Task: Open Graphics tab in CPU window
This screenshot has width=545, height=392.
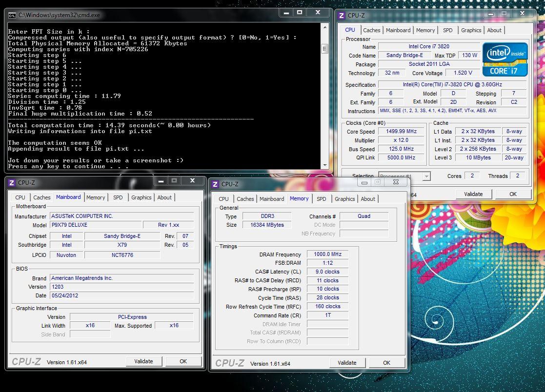Action: click(471, 30)
